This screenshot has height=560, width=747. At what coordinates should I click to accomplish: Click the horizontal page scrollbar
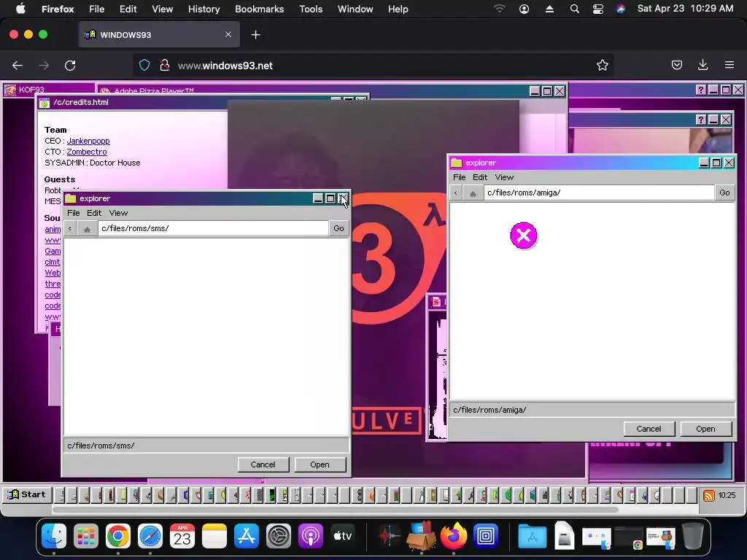tap(336, 510)
